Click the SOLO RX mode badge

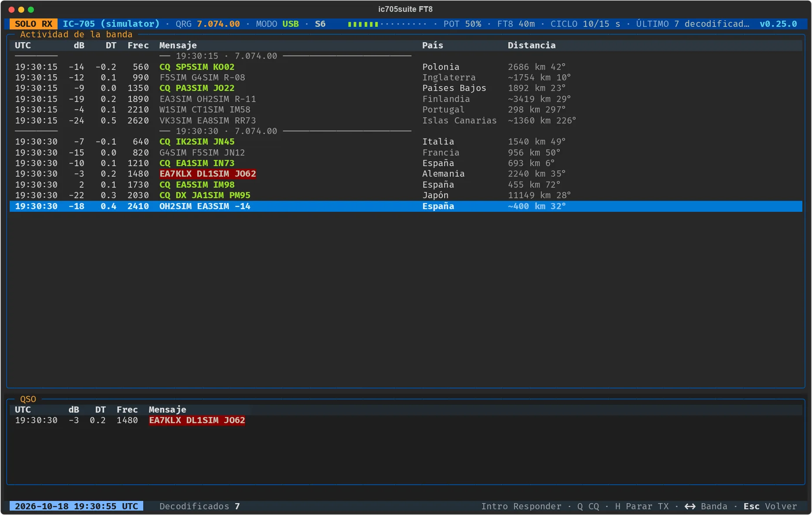click(x=33, y=24)
